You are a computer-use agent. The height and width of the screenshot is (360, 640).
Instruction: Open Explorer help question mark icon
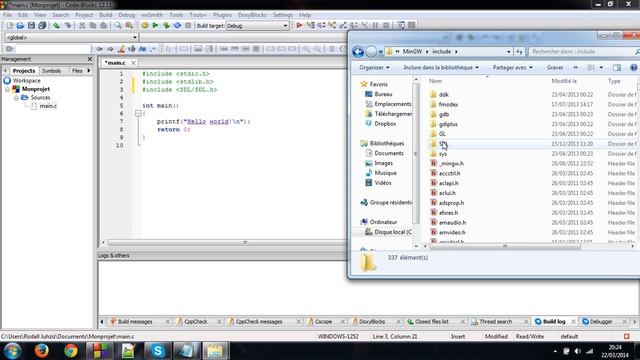click(633, 67)
